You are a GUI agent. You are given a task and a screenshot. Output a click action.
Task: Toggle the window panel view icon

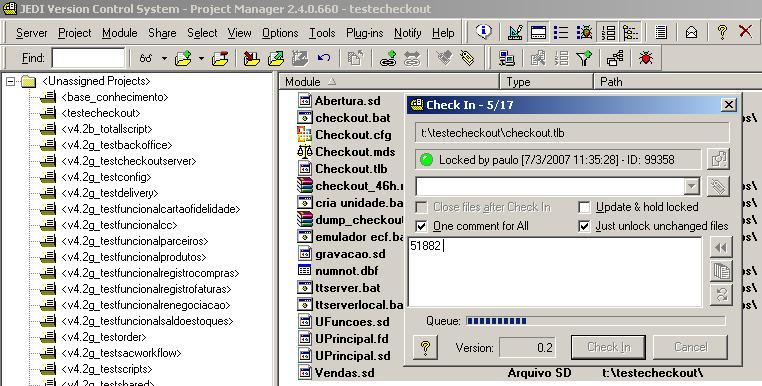pyautogui.click(x=538, y=33)
